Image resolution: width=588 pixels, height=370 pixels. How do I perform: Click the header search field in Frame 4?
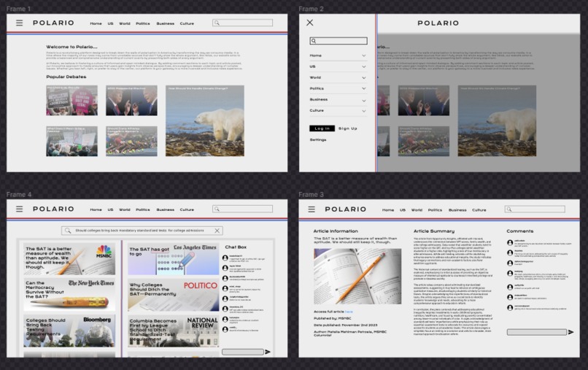[243, 209]
